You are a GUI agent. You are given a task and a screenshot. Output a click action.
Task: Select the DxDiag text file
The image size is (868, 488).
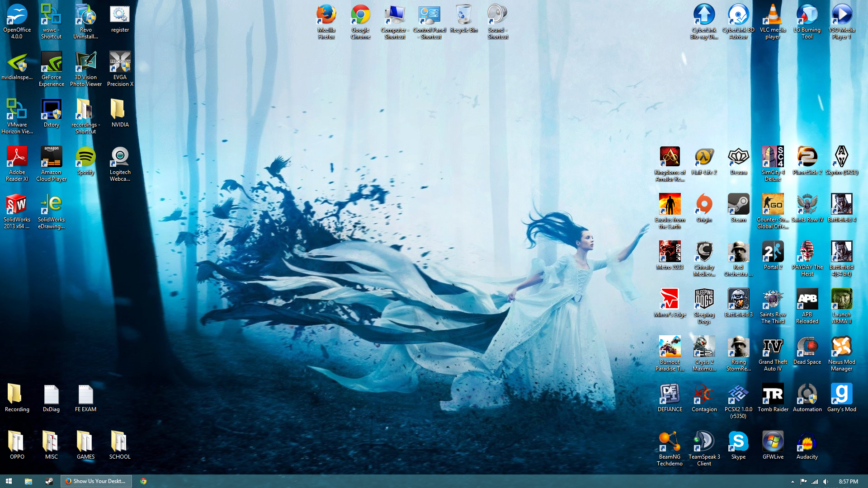coord(52,398)
